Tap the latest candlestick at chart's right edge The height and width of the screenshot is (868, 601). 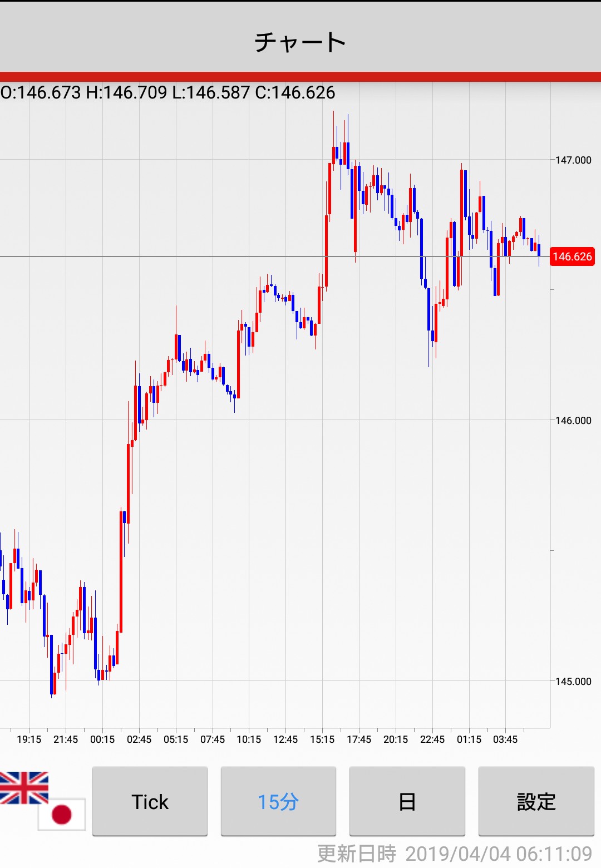[539, 250]
